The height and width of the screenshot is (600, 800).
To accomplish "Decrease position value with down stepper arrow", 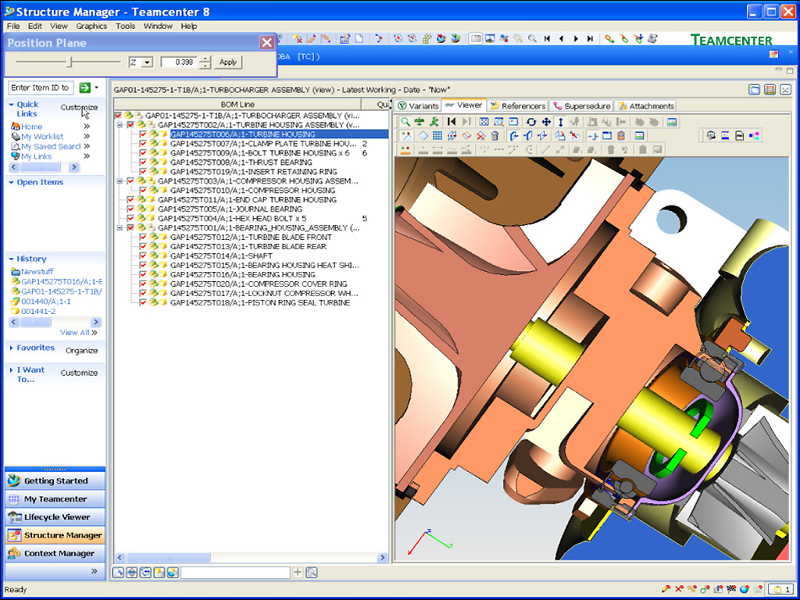I will pos(205,65).
